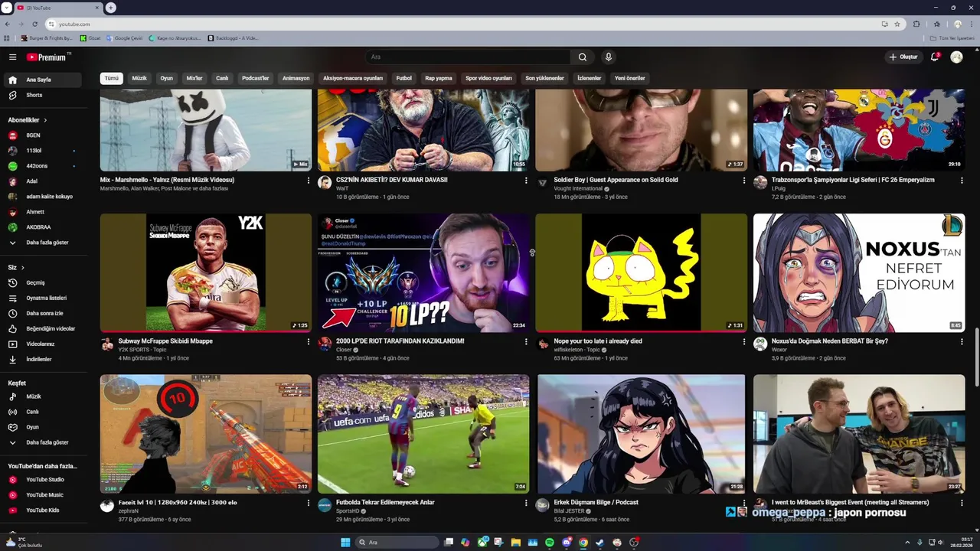The height and width of the screenshot is (551, 980).
Task: Click the Oluştur create button
Action: coord(903,57)
